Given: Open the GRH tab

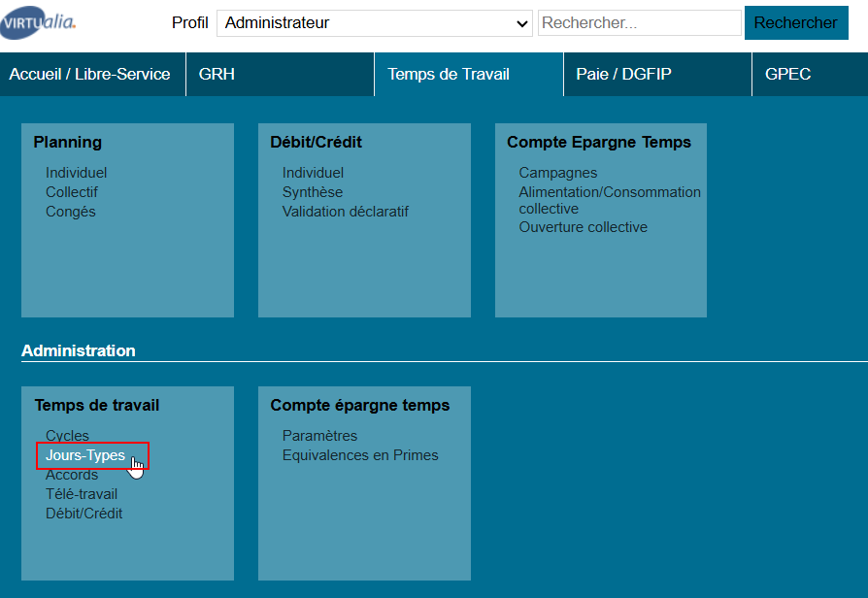Looking at the screenshot, I should pyautogui.click(x=217, y=74).
